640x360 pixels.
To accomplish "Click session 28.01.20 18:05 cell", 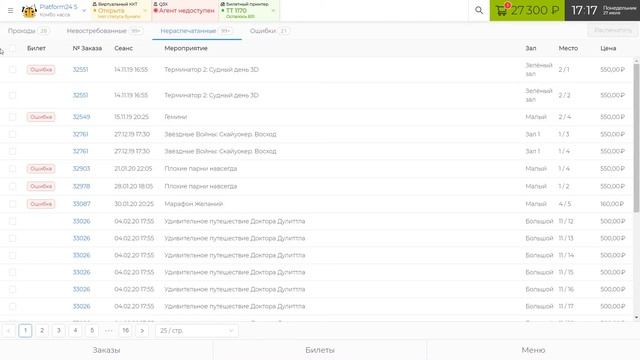I will click(133, 186).
